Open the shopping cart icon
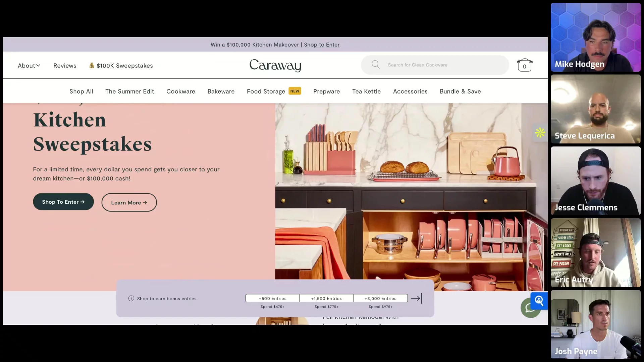This screenshot has width=644, height=362. coord(525,65)
